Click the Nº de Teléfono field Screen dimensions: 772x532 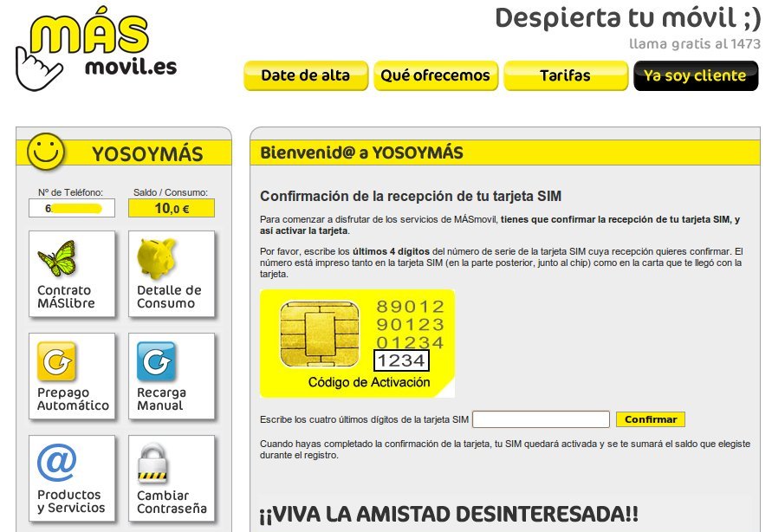[x=72, y=208]
